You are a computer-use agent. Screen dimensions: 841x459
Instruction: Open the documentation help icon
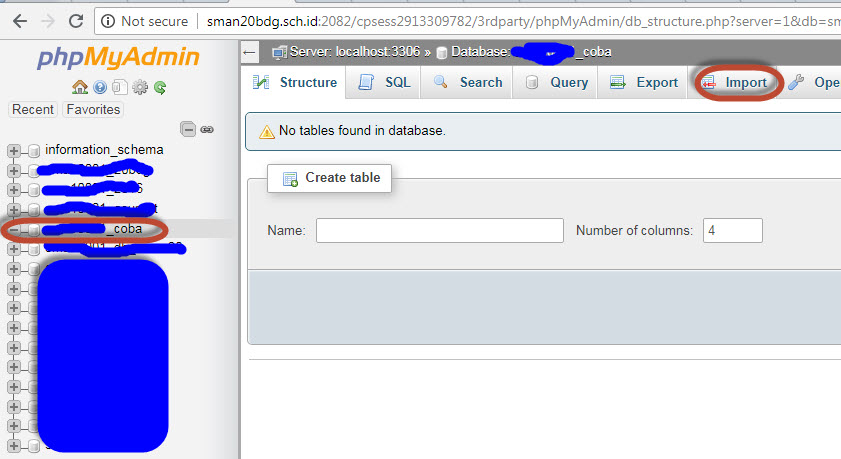click(x=100, y=88)
